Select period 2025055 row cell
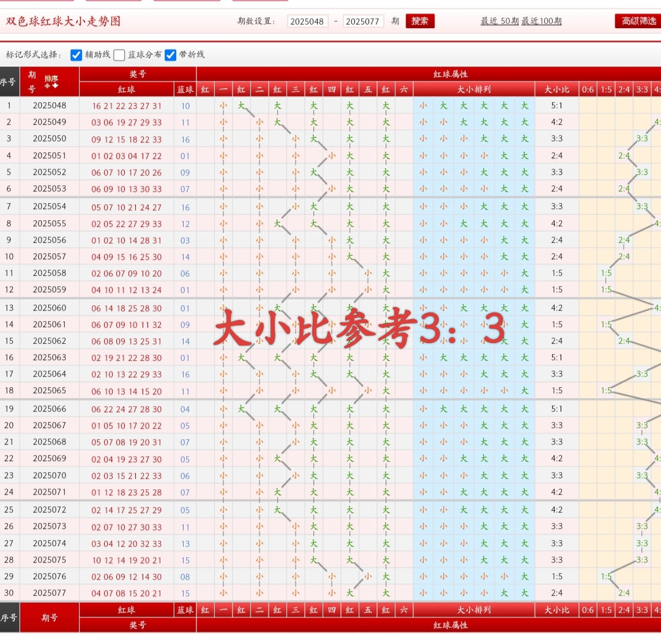 tap(50, 223)
